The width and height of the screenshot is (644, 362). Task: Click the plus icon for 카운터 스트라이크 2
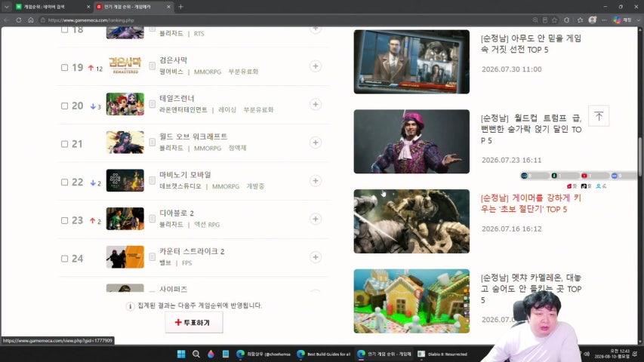tap(316, 257)
